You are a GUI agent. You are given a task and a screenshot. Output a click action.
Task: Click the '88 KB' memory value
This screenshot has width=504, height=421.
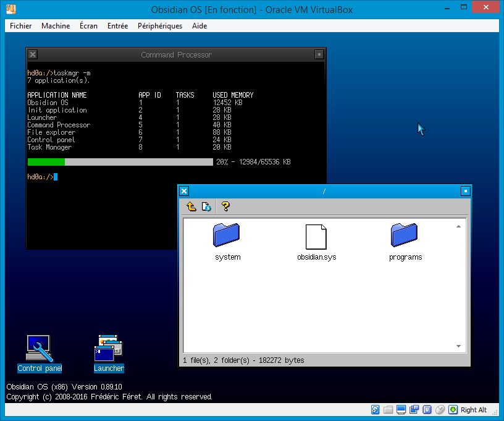(222, 132)
